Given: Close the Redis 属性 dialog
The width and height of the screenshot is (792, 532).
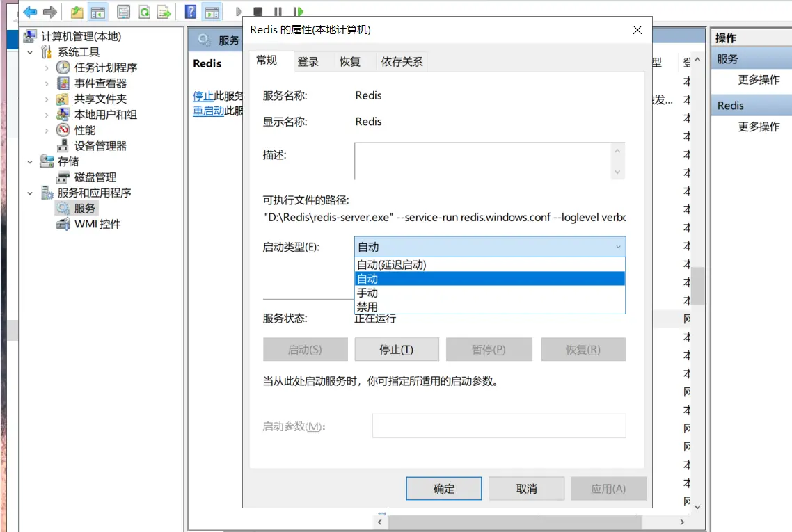Looking at the screenshot, I should click(637, 30).
